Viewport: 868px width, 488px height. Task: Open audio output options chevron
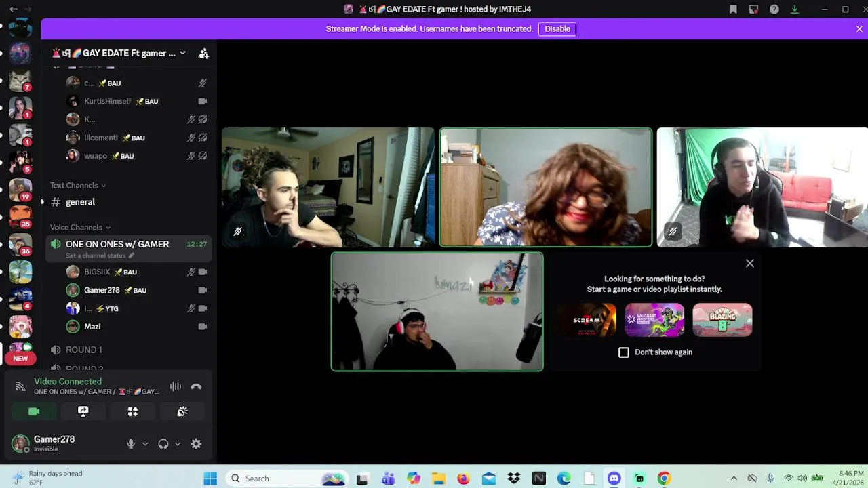(x=178, y=444)
